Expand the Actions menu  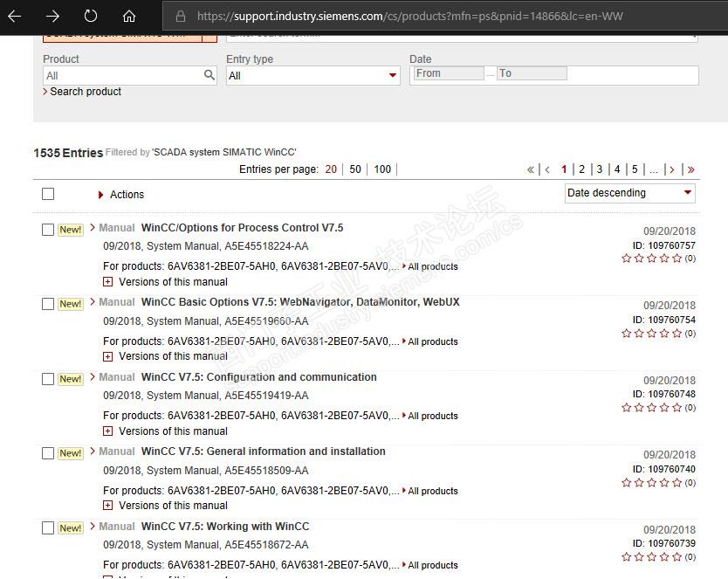[x=121, y=195]
